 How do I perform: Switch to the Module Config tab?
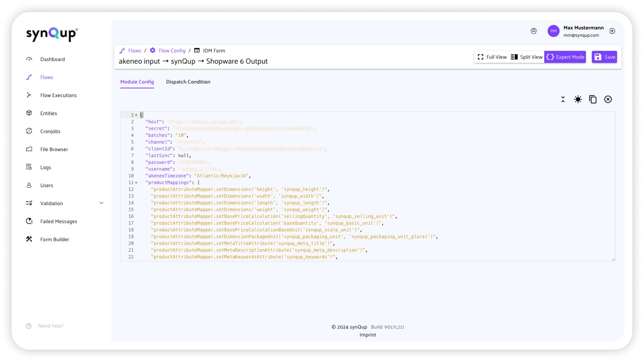[137, 82]
